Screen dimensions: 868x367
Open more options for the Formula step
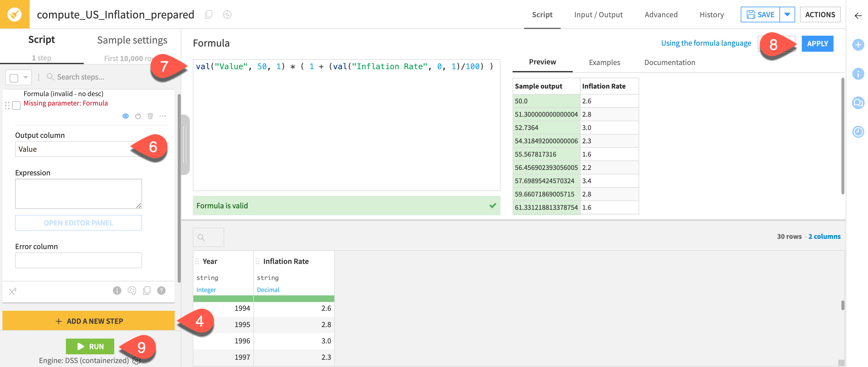(163, 116)
